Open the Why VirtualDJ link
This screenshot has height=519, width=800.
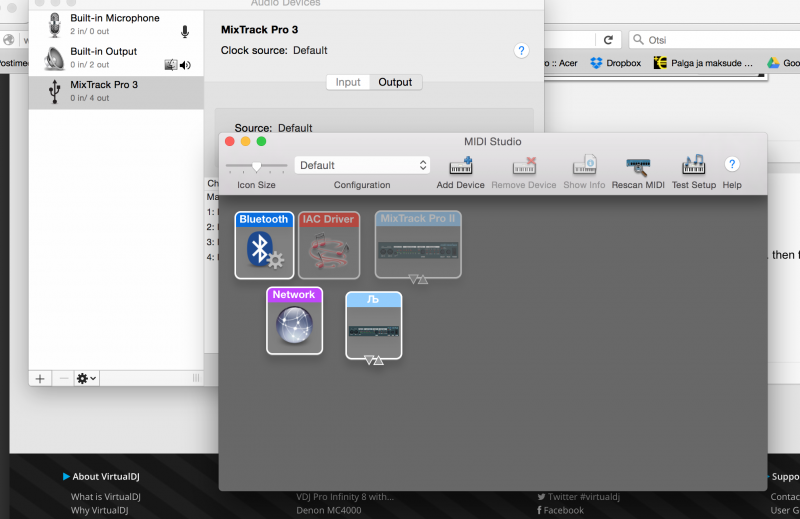(x=99, y=510)
